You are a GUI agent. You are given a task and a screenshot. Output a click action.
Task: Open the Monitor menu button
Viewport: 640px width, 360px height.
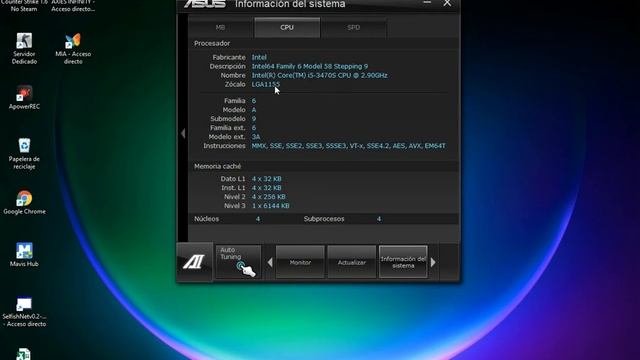click(300, 262)
